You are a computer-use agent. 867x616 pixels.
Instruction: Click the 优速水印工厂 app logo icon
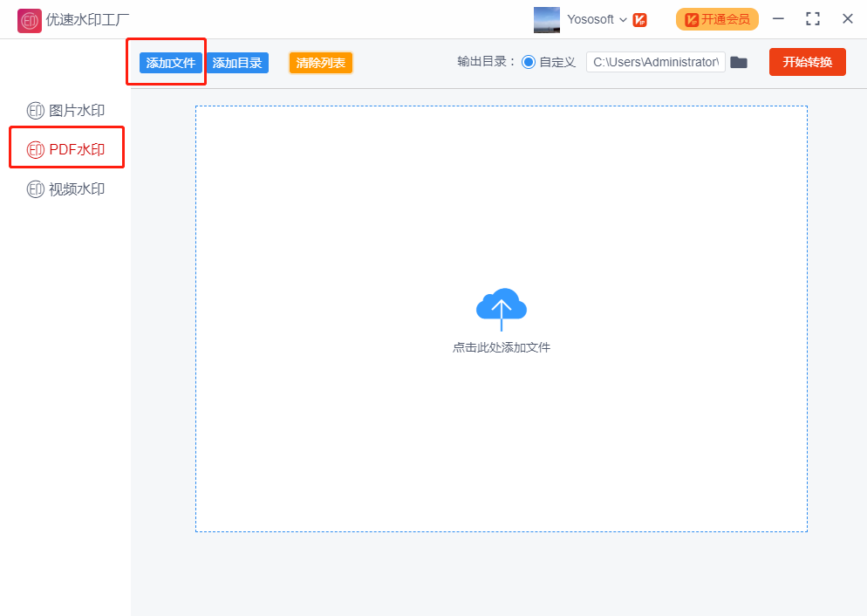coord(30,21)
